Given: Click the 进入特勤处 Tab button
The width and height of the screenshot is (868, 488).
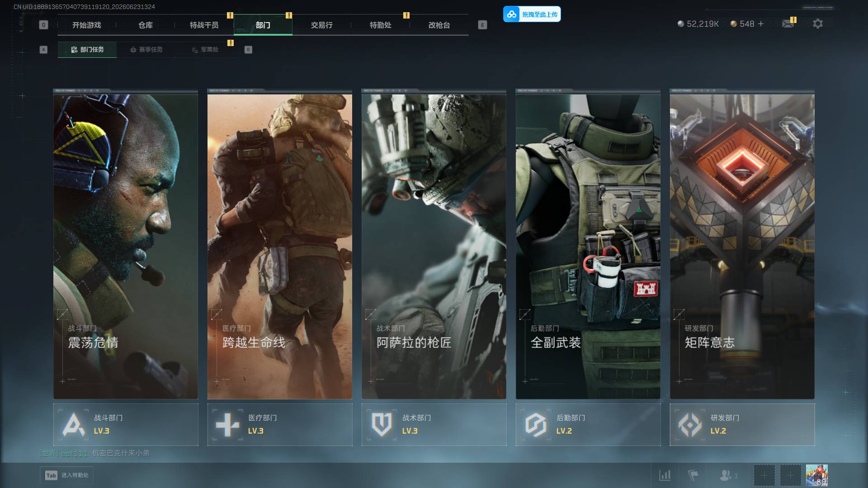Looking at the screenshot, I should [66, 475].
